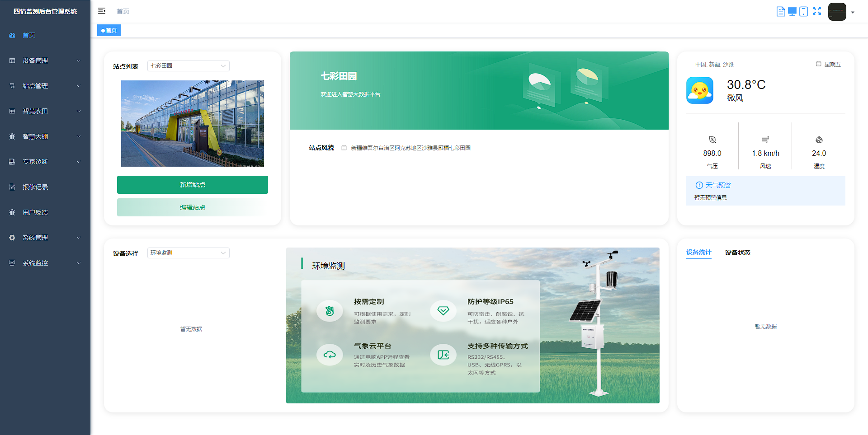Expand the 智慧大棚 sidebar menu

[x=45, y=136]
